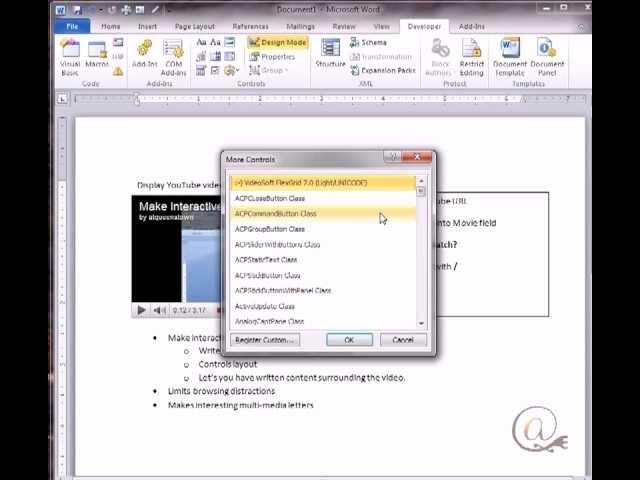640x480 pixels.
Task: Select ACPSliderWithButtons Class entry
Action: click(x=323, y=244)
